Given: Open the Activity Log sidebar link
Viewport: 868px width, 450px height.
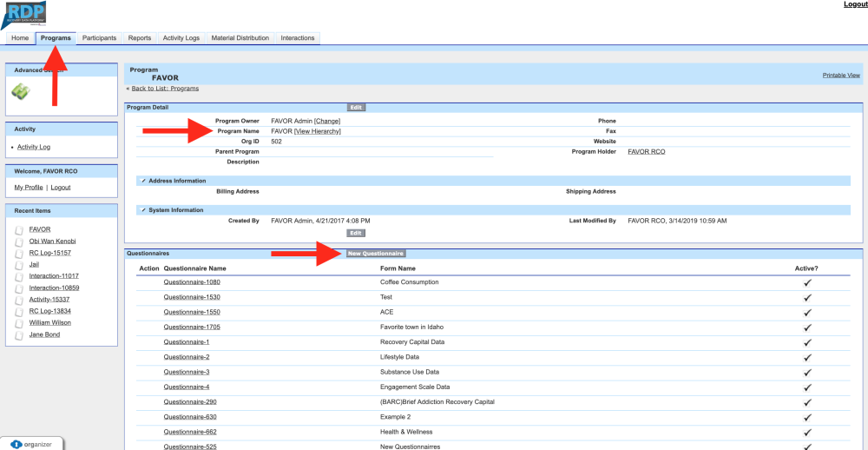Looking at the screenshot, I should click(x=34, y=148).
